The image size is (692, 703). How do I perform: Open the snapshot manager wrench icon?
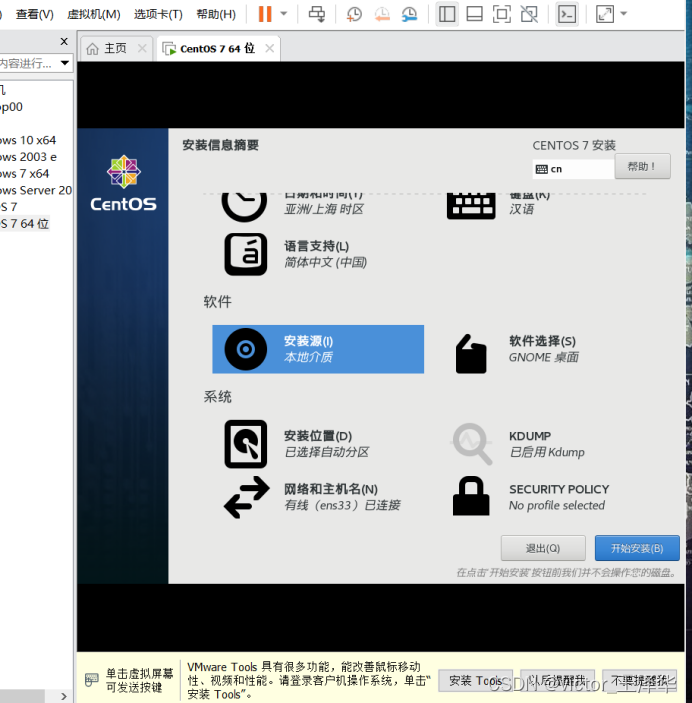point(409,14)
